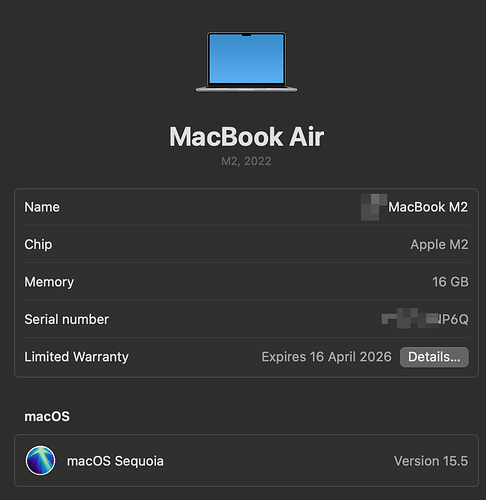The image size is (486, 500).
Task: Click the Chip row label
Action: pyautogui.click(x=38, y=245)
